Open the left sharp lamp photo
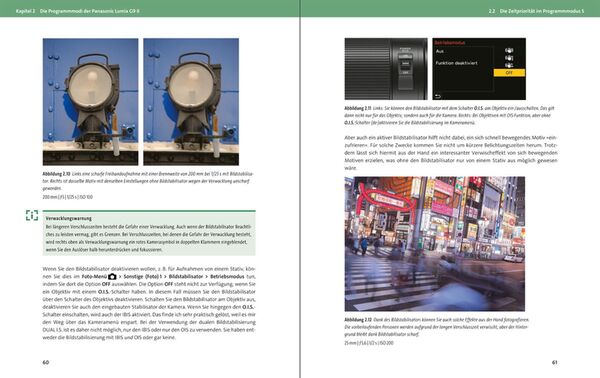 [x=90, y=102]
